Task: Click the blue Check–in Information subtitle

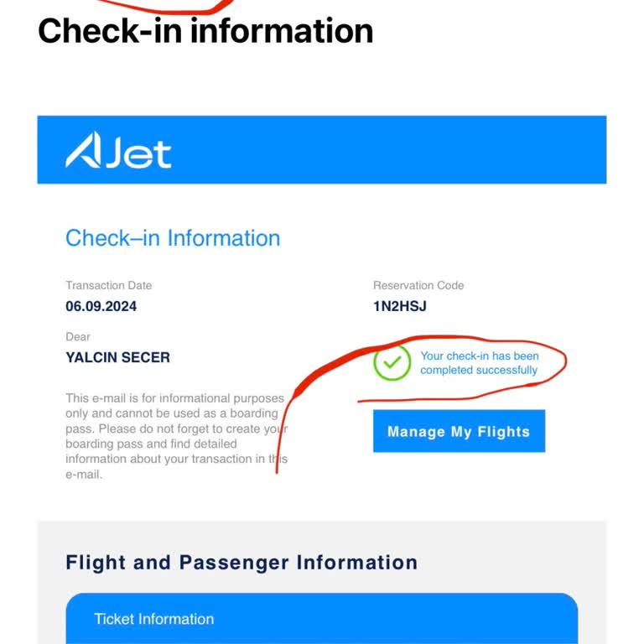Action: pyautogui.click(x=173, y=238)
